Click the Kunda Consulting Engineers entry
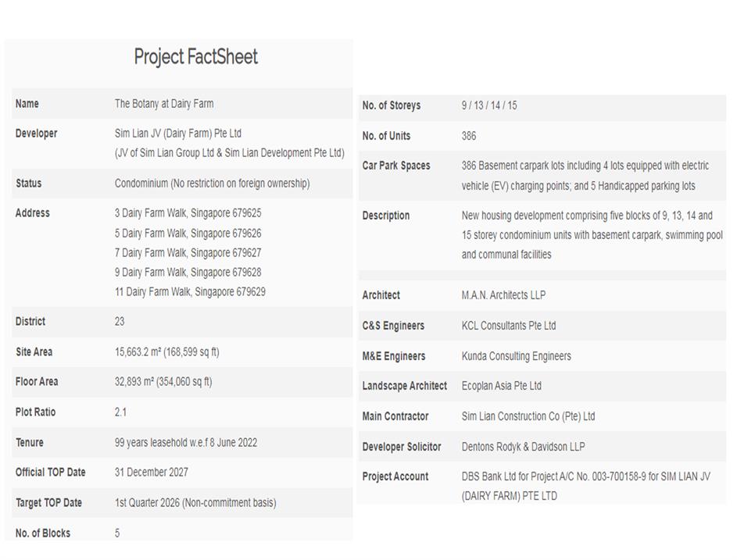The height and width of the screenshot is (560, 737). [x=517, y=356]
